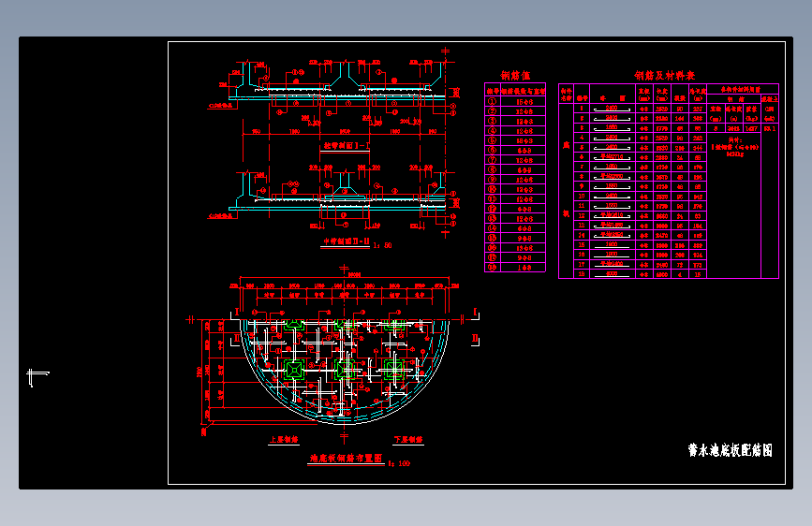Click row number 1 in the material table
The height and width of the screenshot is (526, 812).
click(582, 109)
